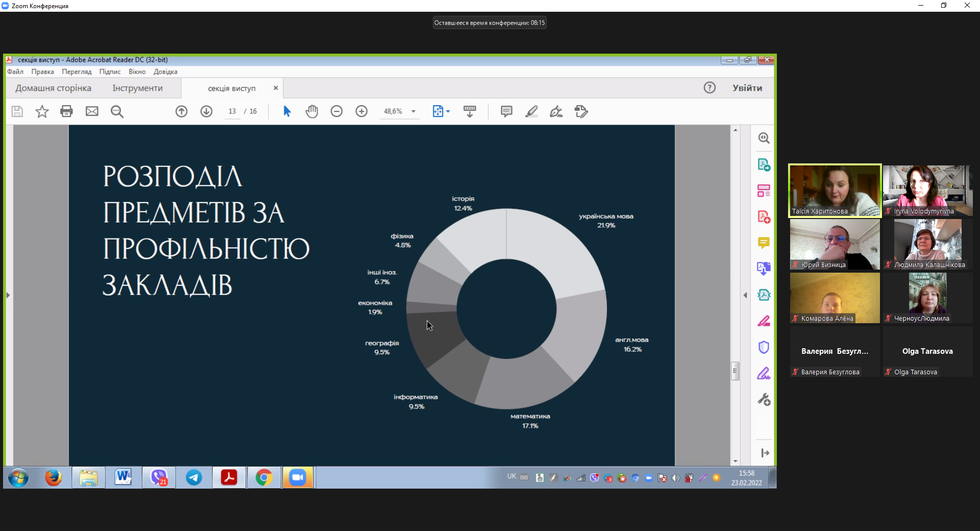Go to next page using down arrow

[x=206, y=111]
